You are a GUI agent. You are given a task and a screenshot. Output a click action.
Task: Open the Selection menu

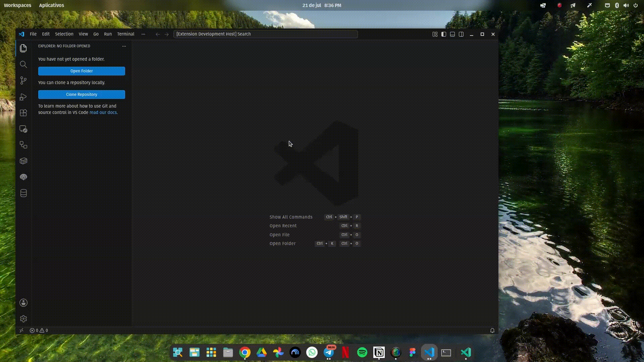click(64, 34)
